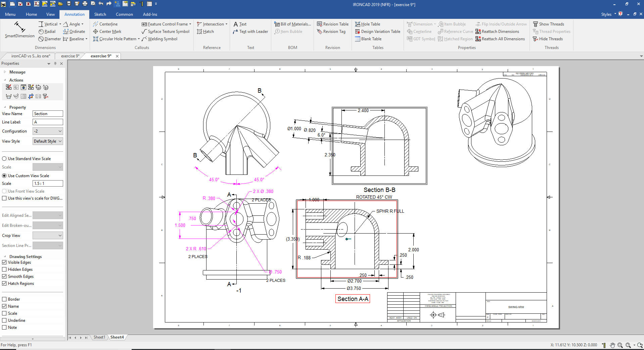Select Use Custom View Scale option
Image resolution: width=644 pixels, height=350 pixels.
pyautogui.click(x=26, y=176)
